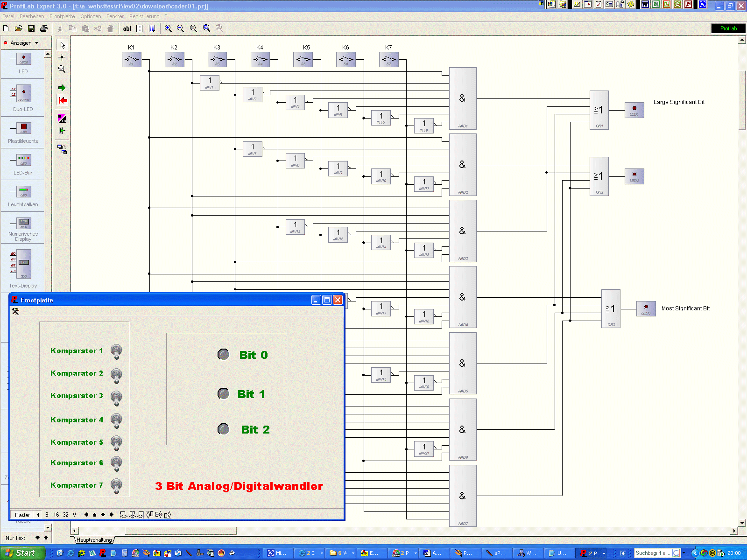Open the Fenster menu
Viewport: 747px width, 560px height.
pyautogui.click(x=115, y=16)
